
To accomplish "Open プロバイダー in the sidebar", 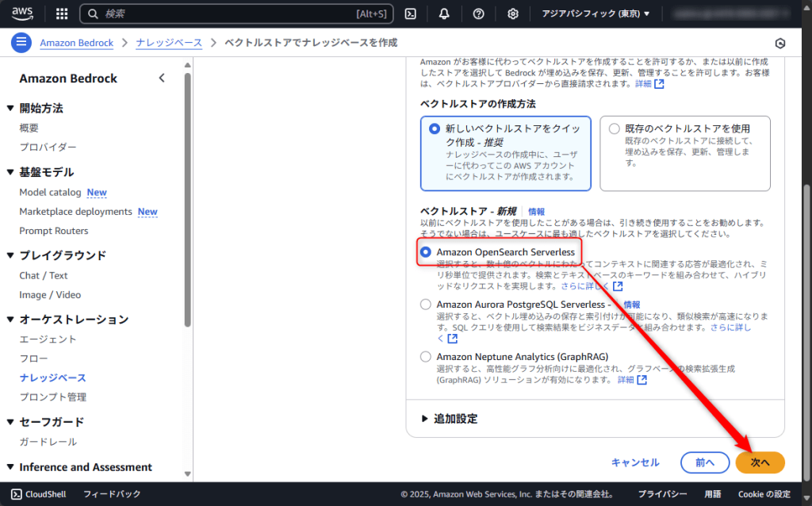I will 48,147.
